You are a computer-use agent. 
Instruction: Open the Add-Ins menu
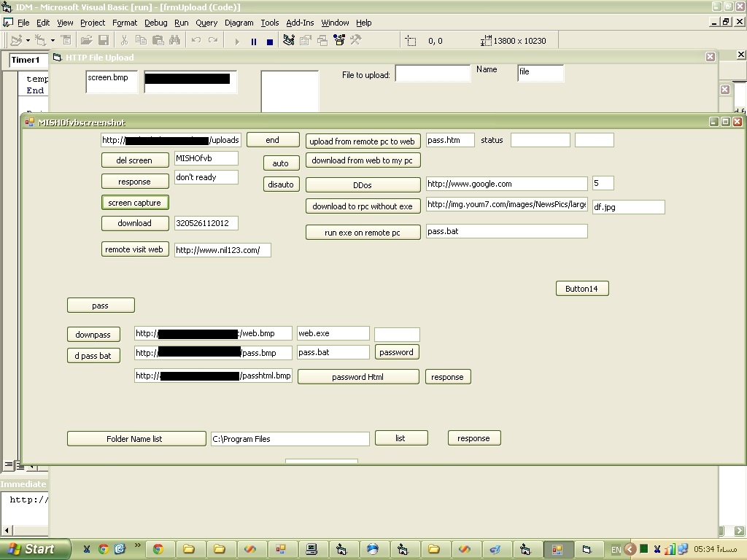[300, 23]
